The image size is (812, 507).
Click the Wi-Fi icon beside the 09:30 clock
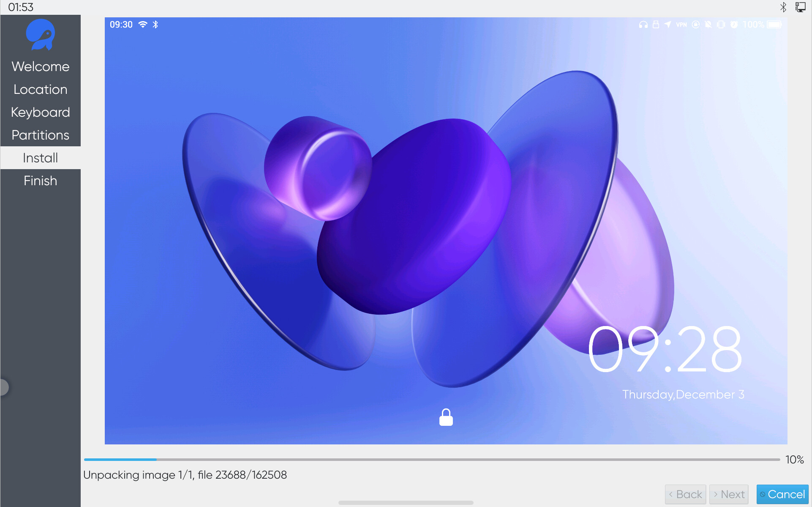point(144,24)
